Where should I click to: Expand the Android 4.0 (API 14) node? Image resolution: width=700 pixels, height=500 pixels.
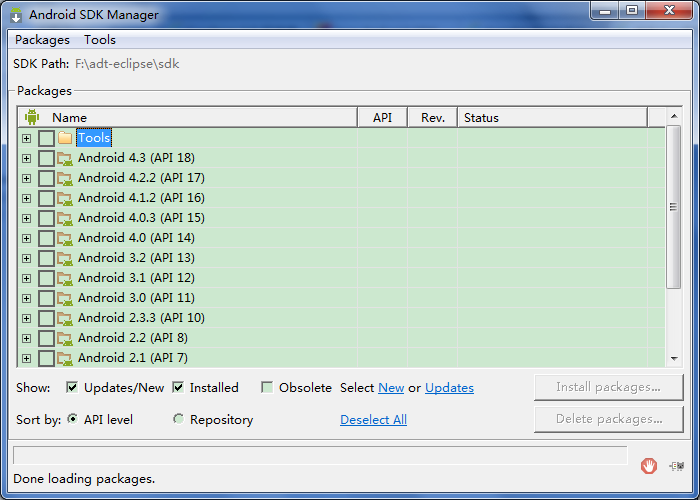click(26, 238)
